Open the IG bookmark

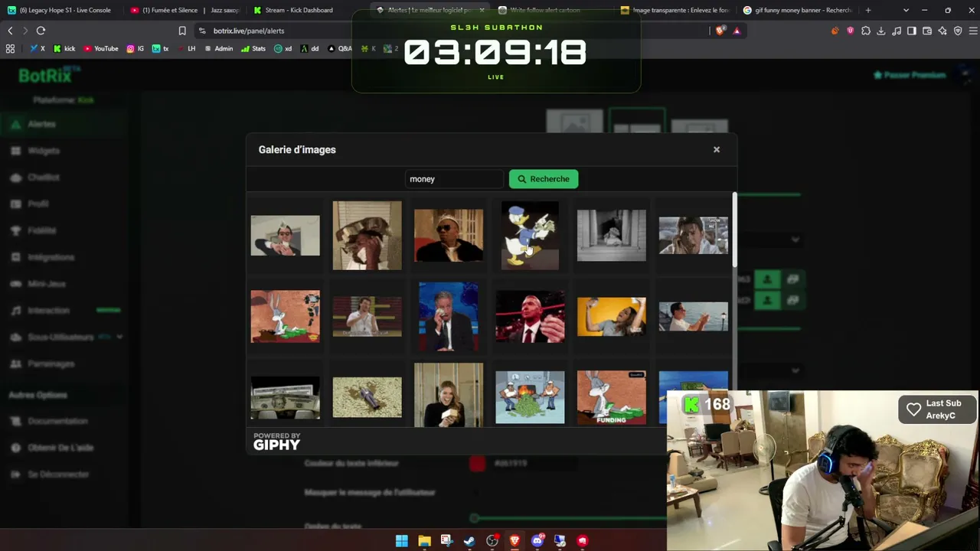click(136, 48)
